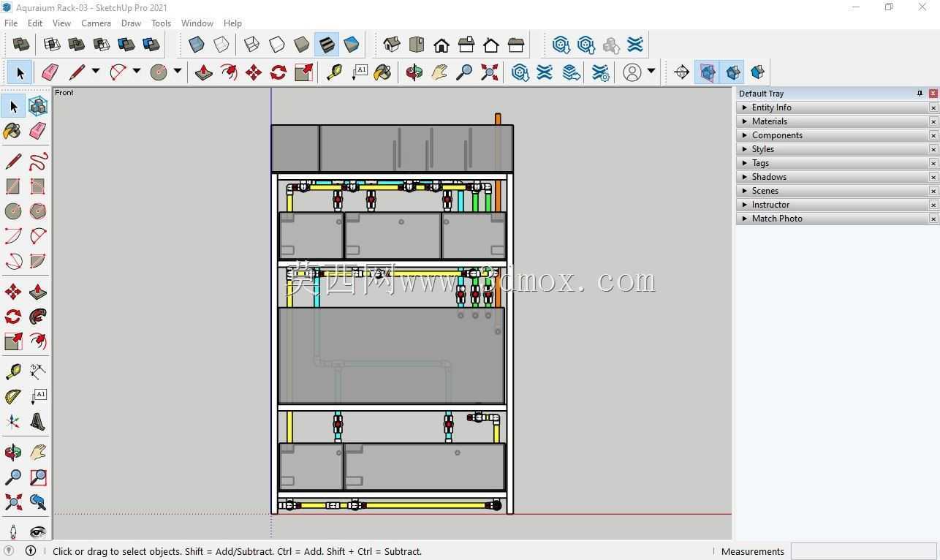Open the File menu
940x560 pixels.
tap(11, 23)
